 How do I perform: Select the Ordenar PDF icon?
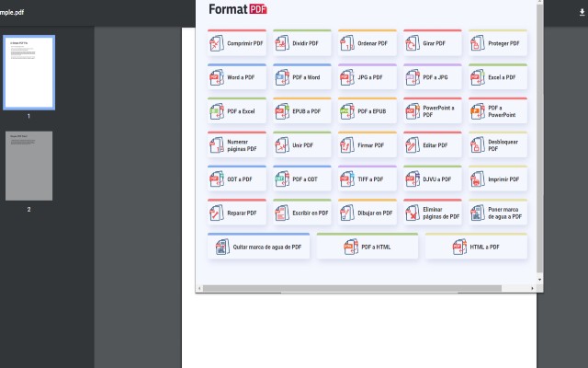(x=347, y=43)
